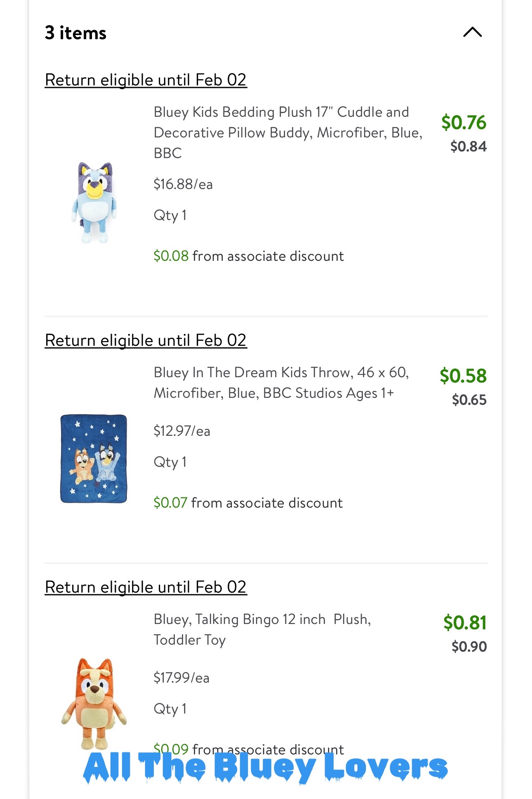Tap the 3 items header text
The image size is (532, 799).
(x=75, y=33)
